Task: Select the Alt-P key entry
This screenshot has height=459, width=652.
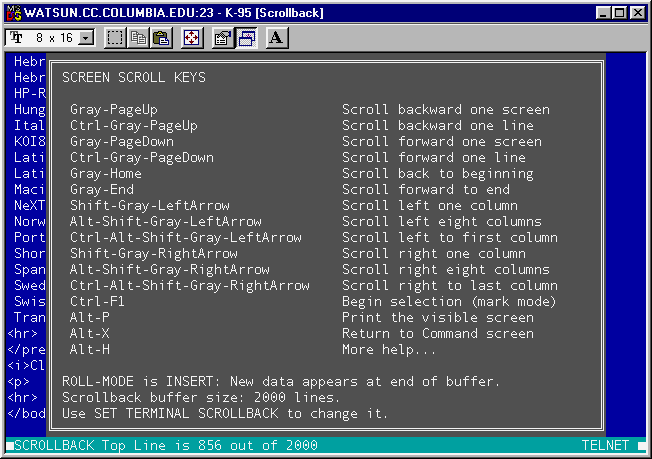Action: [89, 318]
